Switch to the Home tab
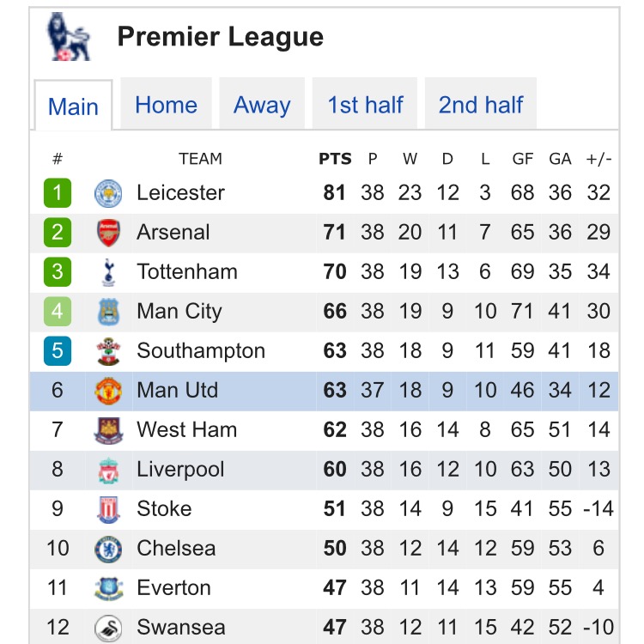 (166, 105)
